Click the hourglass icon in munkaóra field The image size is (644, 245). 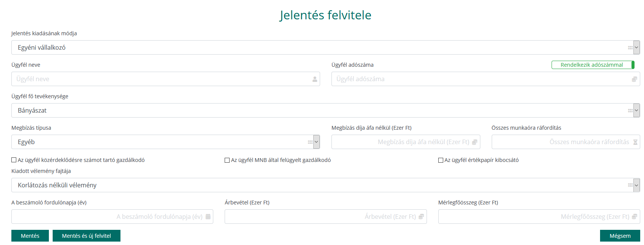click(x=635, y=142)
